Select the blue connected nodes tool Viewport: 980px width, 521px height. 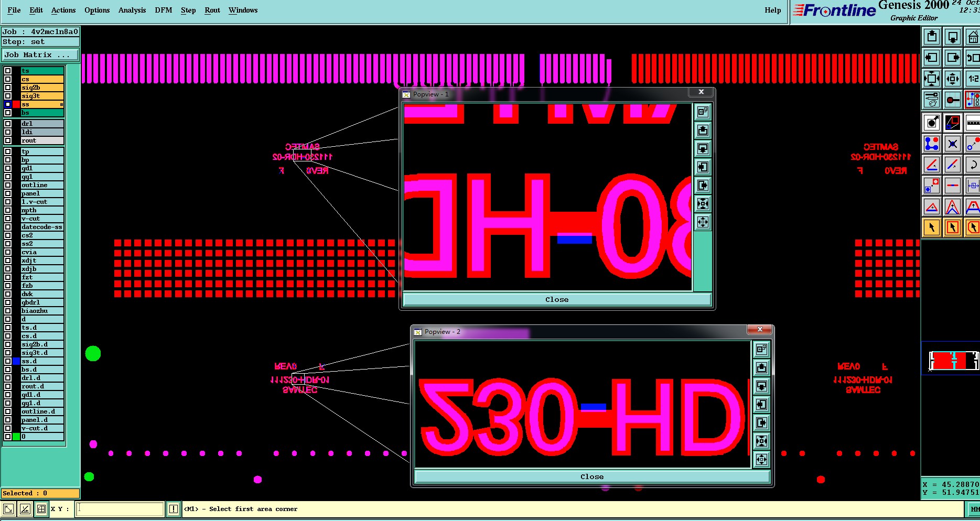pyautogui.click(x=932, y=144)
